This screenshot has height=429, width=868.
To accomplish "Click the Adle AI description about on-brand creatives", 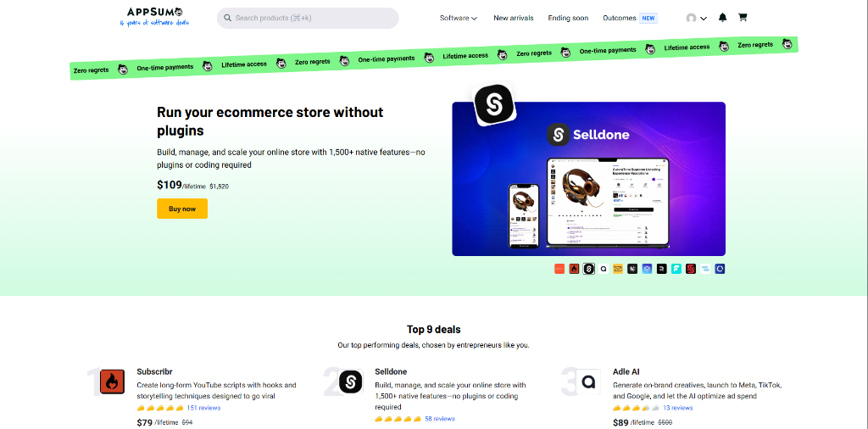I will (697, 390).
